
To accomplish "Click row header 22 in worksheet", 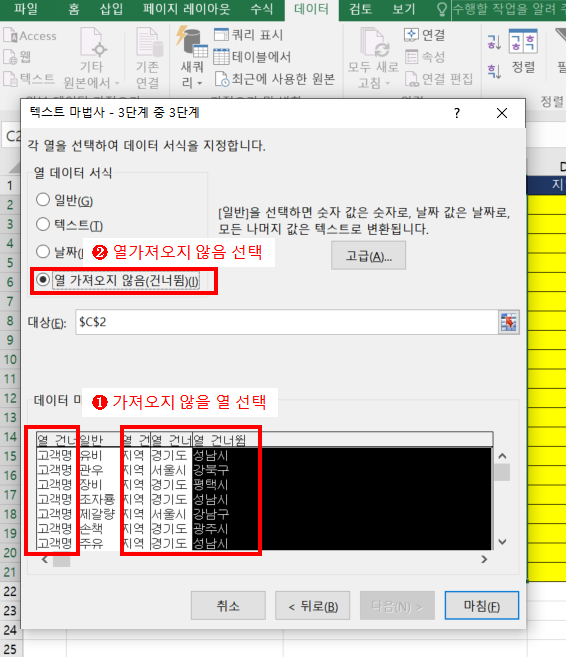I will point(10,592).
